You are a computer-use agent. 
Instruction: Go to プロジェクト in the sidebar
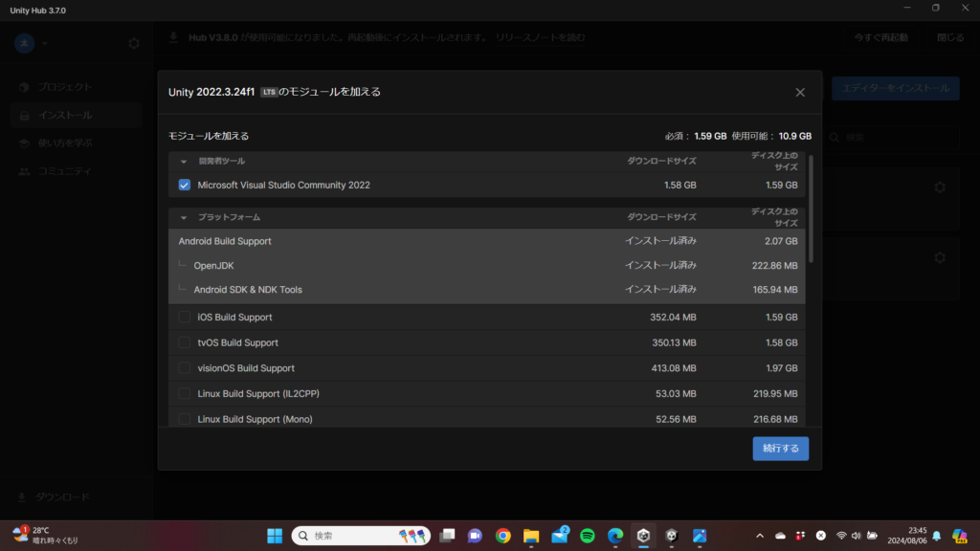click(77, 87)
